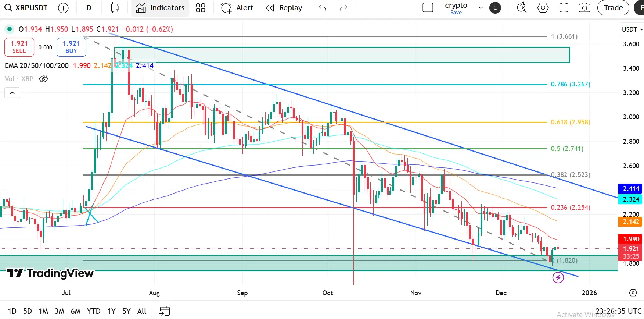Open the Trade panel
This screenshot has width=644, height=319.
tap(613, 8)
